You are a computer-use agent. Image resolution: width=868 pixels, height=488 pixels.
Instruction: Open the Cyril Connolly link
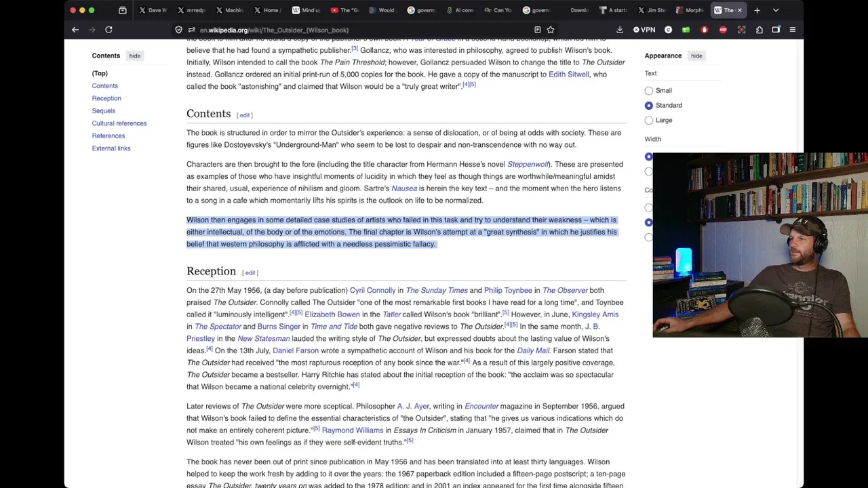(x=372, y=290)
